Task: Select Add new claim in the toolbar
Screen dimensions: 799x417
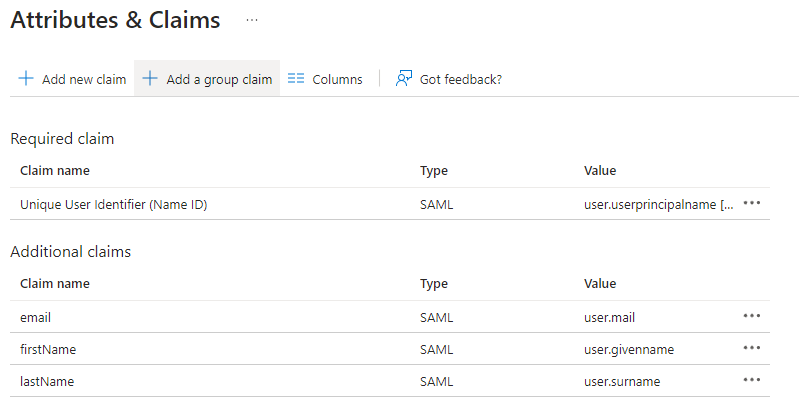Action: point(72,79)
